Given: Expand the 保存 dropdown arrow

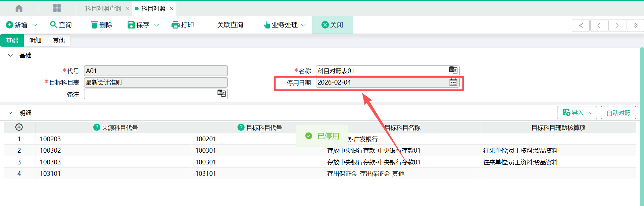Looking at the screenshot, I should 156,25.
